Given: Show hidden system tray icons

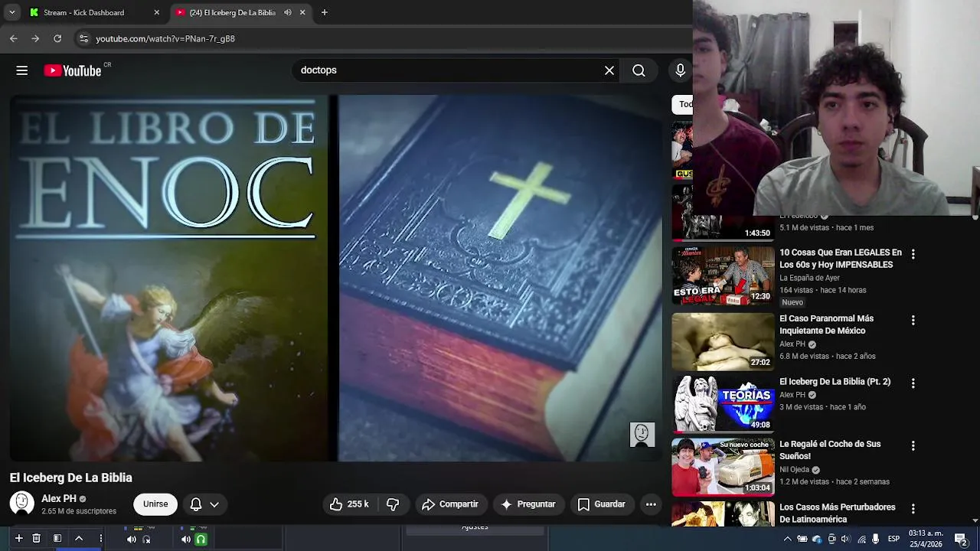Looking at the screenshot, I should (x=787, y=540).
